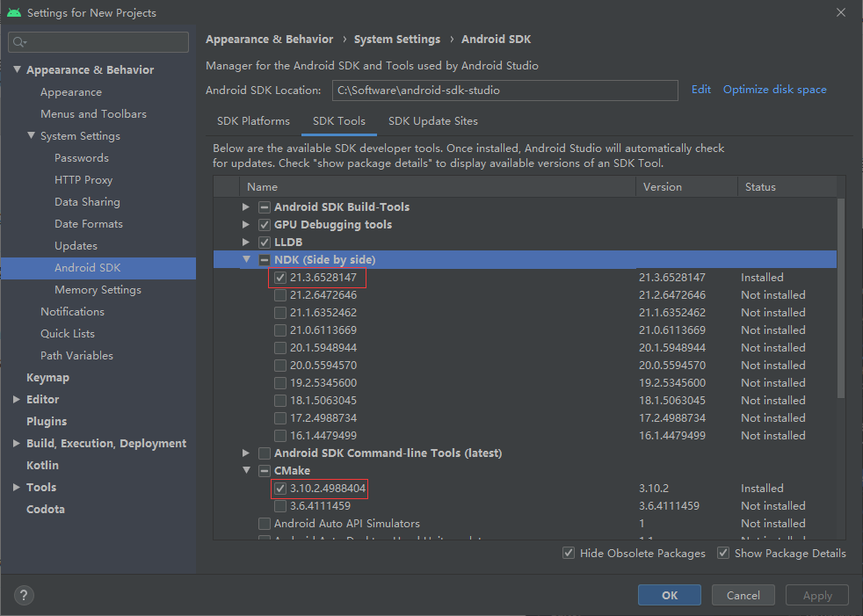863x616 pixels.
Task: Switch to the SDK Platforms tab
Action: pos(253,121)
